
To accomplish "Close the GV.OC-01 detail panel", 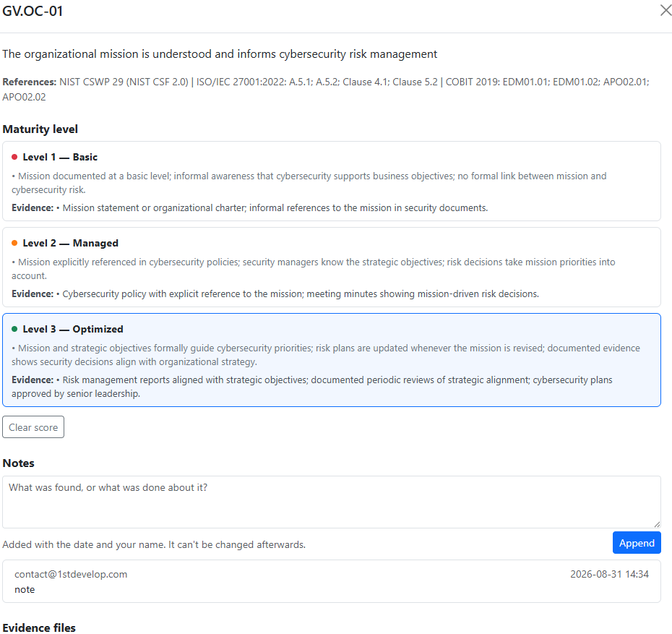I will 665,10.
